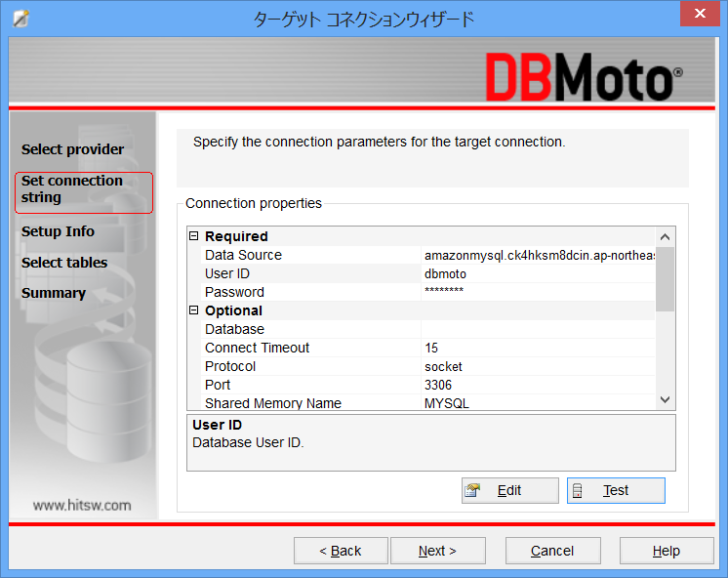Select the Connect Timeout property label
728x578 pixels.
coord(258,348)
